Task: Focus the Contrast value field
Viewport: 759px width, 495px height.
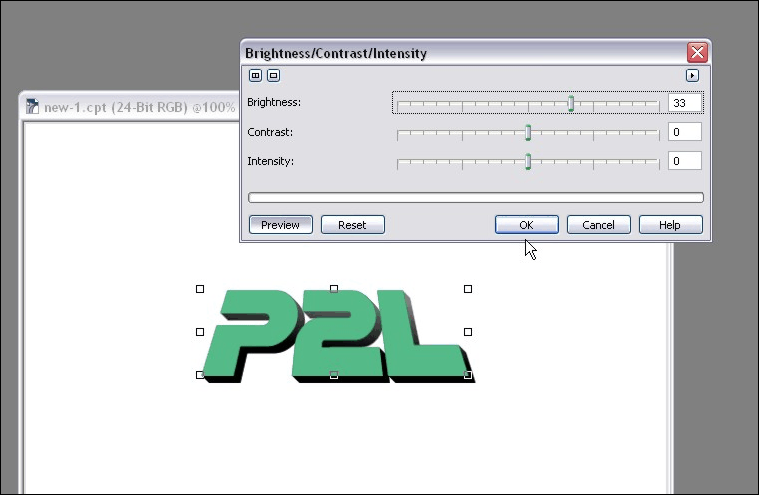Action: point(685,132)
